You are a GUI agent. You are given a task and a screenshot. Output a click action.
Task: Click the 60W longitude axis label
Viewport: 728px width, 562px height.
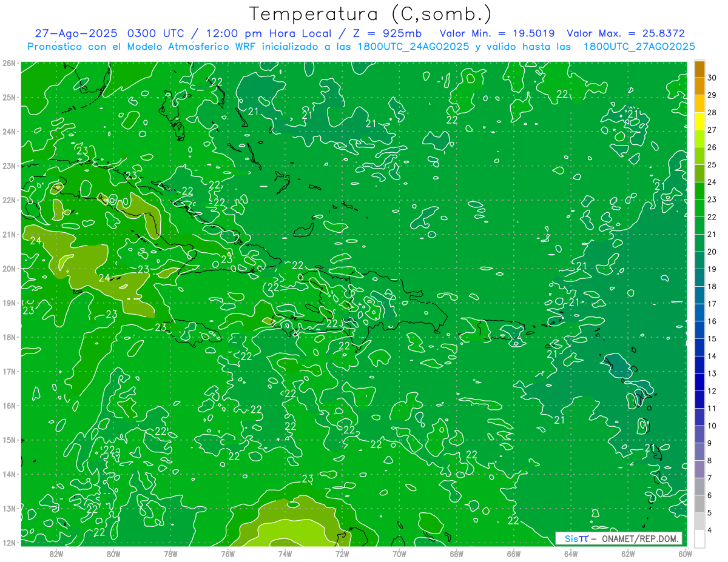point(685,554)
